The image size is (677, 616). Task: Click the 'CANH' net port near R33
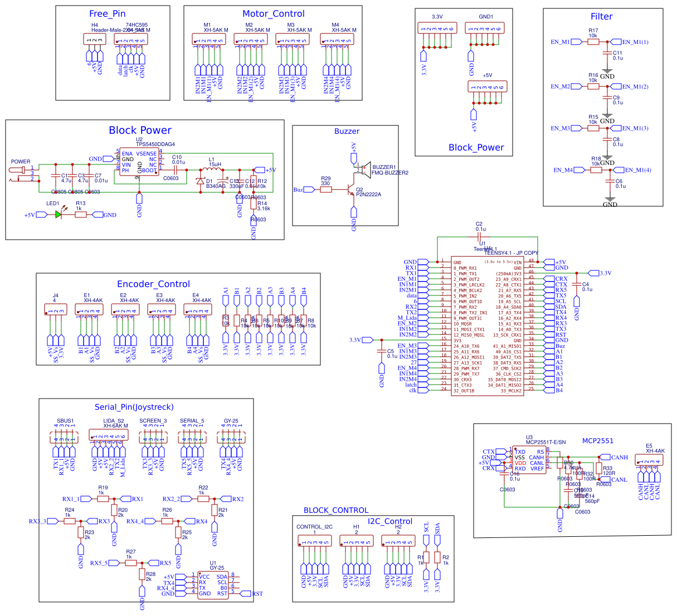615,457
